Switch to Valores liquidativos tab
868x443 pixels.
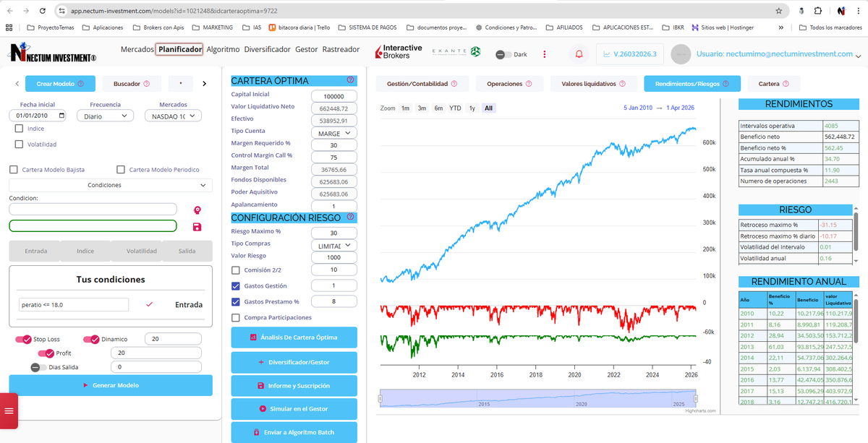tap(592, 84)
